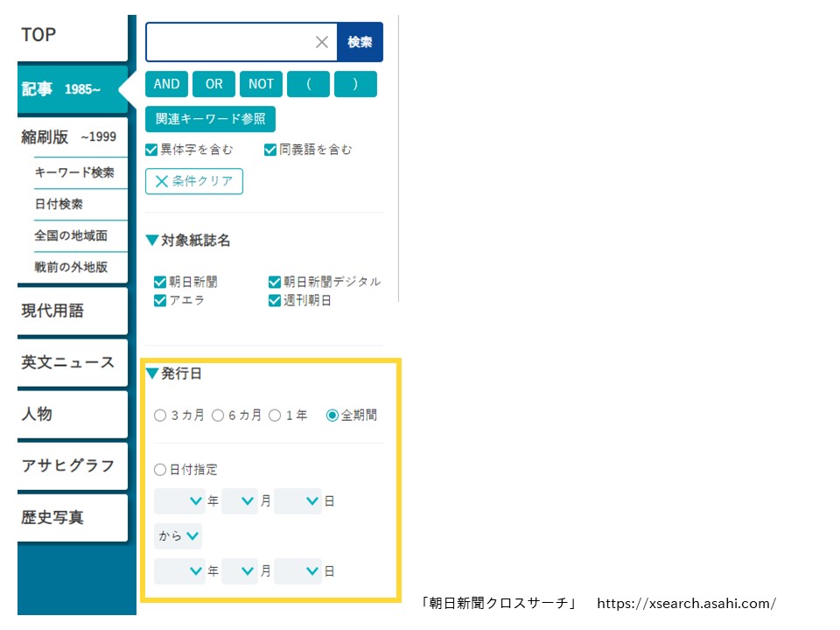Go to the TOP tab

coord(73,37)
